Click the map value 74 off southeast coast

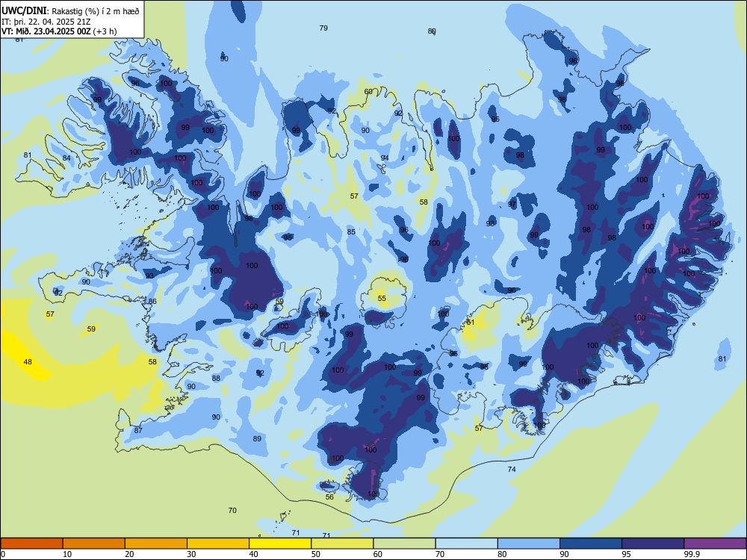pyautogui.click(x=512, y=470)
